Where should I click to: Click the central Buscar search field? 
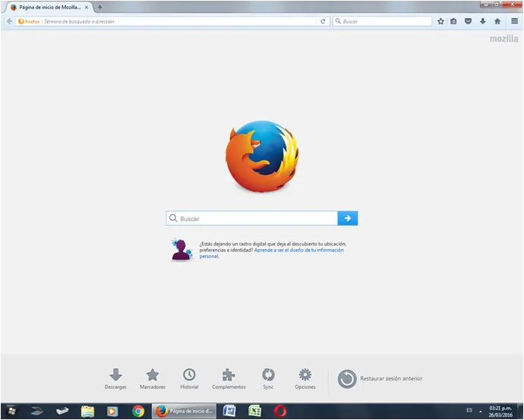pyautogui.click(x=252, y=218)
